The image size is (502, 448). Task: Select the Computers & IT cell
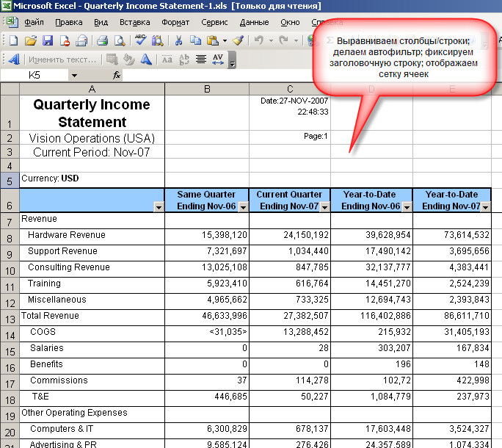pyautogui.click(x=92, y=430)
